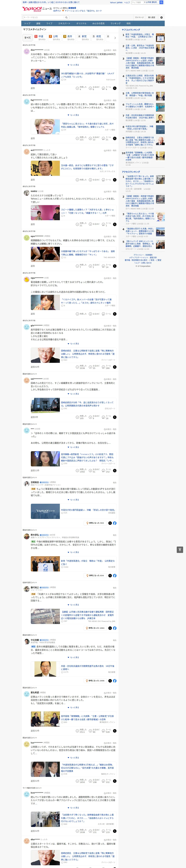Expand もっと見る on 中北浩爾's comment
Viewport: 186px width, 868px height.
click(73, 657)
